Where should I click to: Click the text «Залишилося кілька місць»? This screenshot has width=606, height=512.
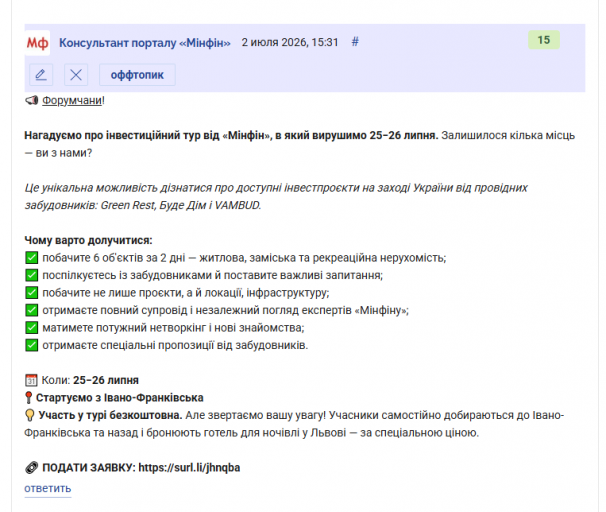[x=508, y=136]
